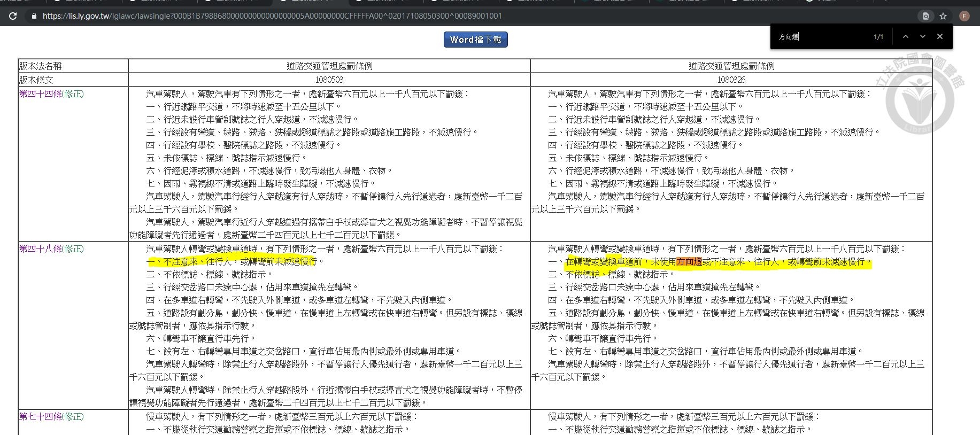
Task: Click the 1080326 version cell
Action: click(731, 80)
